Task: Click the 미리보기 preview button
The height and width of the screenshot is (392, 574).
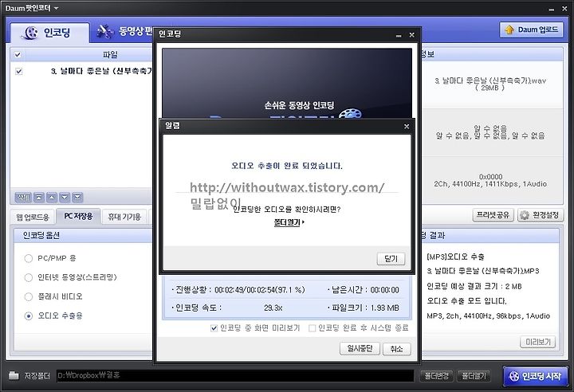Action: point(538,342)
